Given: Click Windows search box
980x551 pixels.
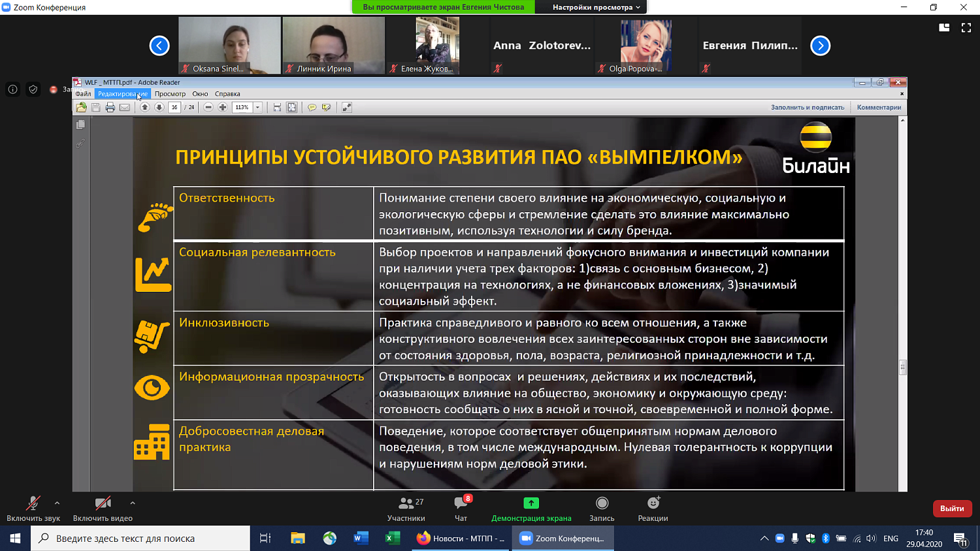Looking at the screenshot, I should (140, 539).
